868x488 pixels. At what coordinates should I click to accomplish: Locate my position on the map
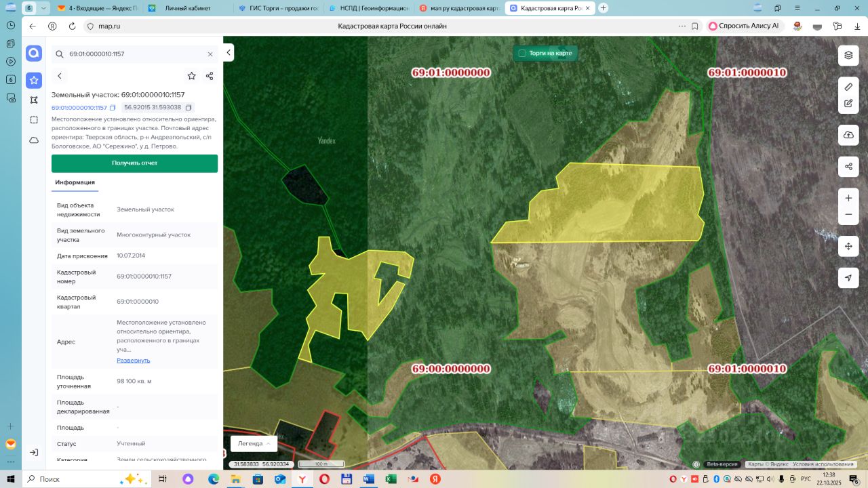[848, 278]
